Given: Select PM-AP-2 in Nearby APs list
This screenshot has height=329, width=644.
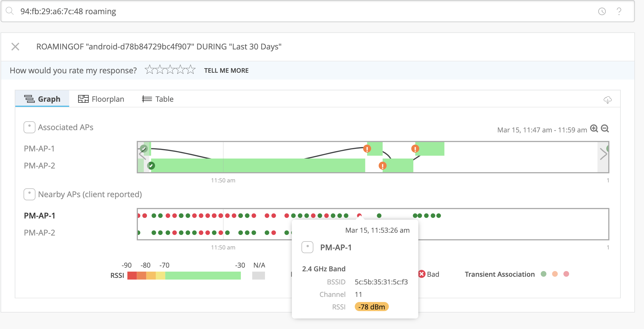Looking at the screenshot, I should pyautogui.click(x=39, y=233).
